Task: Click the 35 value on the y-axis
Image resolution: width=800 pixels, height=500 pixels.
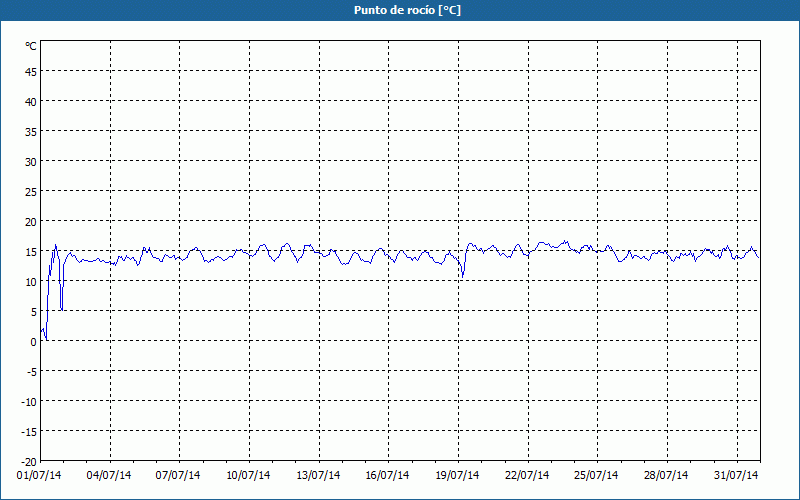Action: [31, 132]
